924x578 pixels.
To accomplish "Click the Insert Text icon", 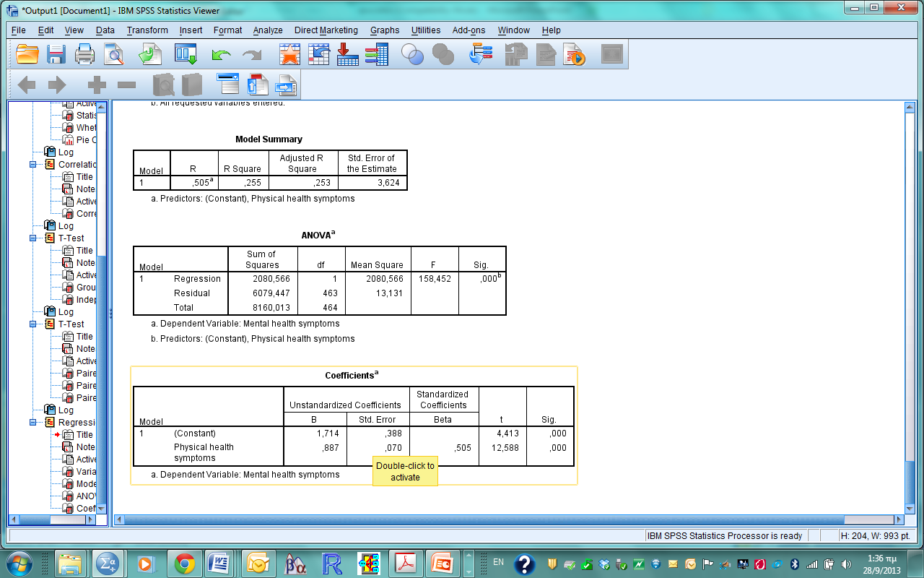I will point(287,85).
